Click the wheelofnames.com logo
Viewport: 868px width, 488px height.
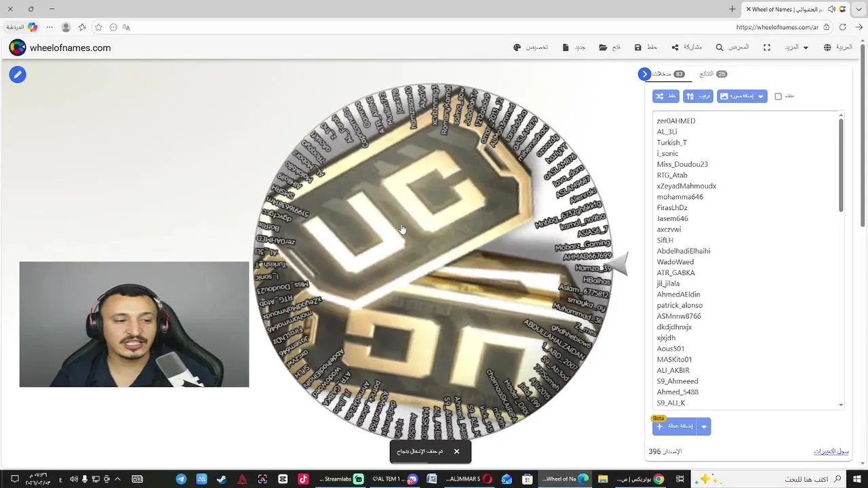point(60,47)
